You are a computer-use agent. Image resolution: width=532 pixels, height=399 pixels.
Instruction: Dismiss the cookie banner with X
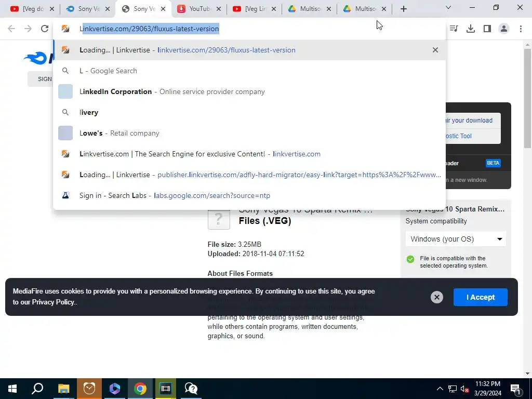(x=436, y=297)
